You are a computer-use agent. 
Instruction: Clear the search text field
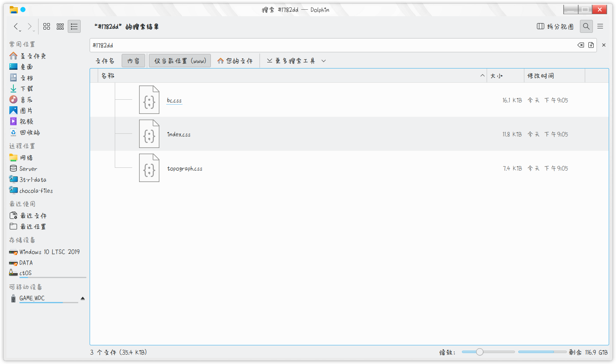(581, 45)
